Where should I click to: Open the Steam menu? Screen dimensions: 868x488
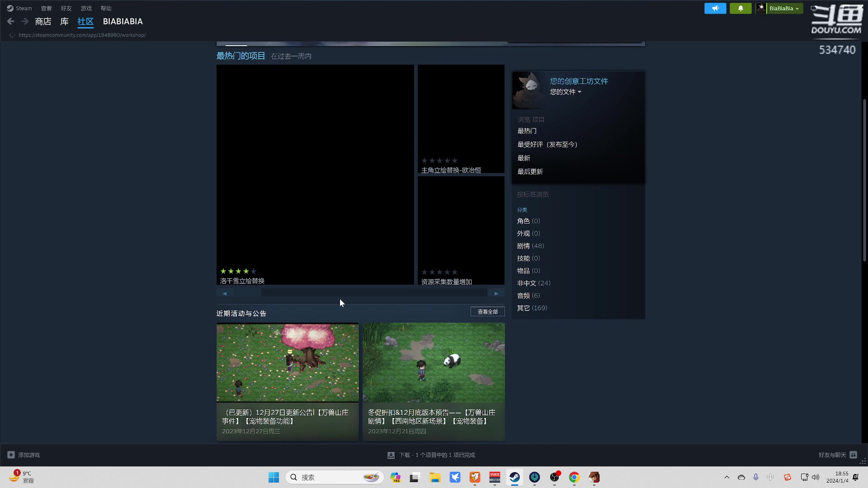tap(19, 8)
